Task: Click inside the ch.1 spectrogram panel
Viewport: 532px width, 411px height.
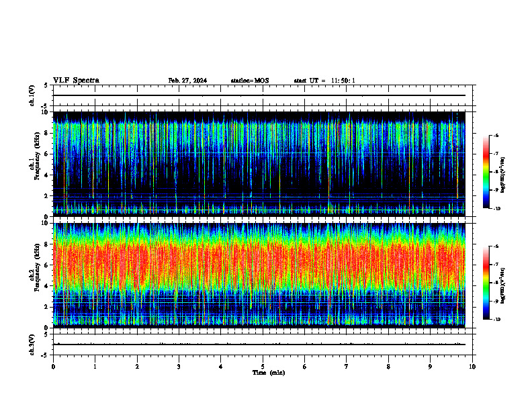Action: pos(259,164)
